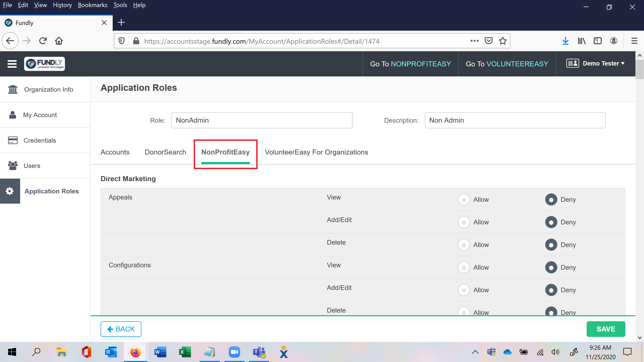The width and height of the screenshot is (644, 362).
Task: Open Outlook from the taskbar
Action: point(111,352)
